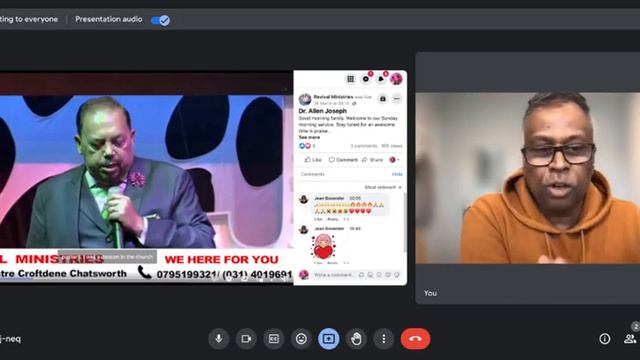Turn off the camera button

click(x=246, y=339)
